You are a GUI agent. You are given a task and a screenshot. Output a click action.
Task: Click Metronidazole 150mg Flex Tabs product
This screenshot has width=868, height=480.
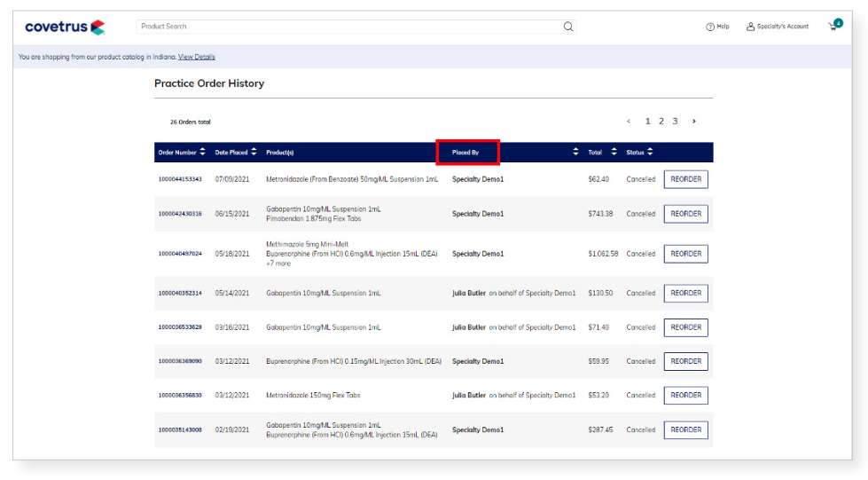(x=313, y=396)
